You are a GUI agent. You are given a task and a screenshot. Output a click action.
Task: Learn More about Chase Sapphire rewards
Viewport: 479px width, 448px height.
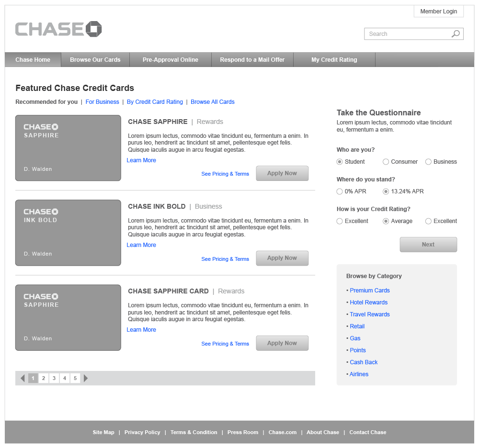[141, 160]
